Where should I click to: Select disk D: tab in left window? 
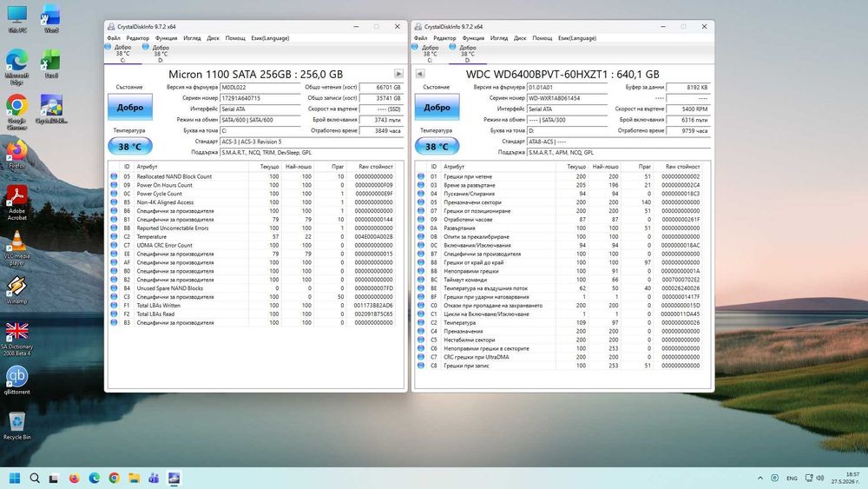(161, 53)
